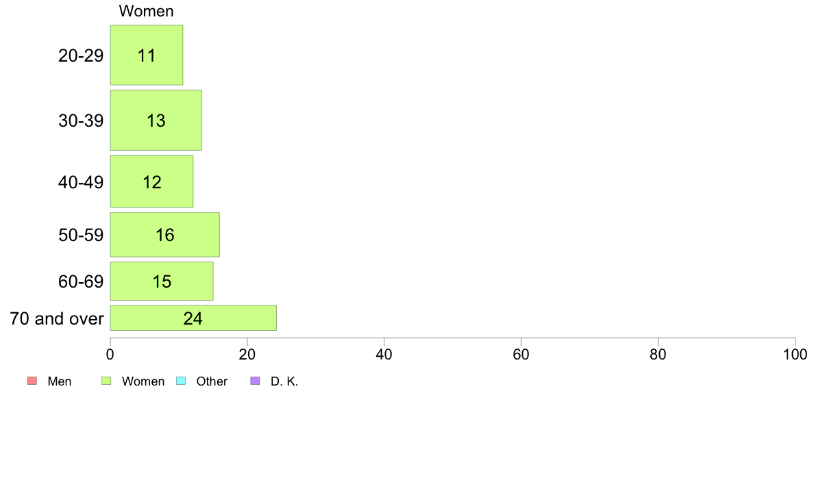
Task: Click the 40 tick label on axis
Action: pos(384,355)
